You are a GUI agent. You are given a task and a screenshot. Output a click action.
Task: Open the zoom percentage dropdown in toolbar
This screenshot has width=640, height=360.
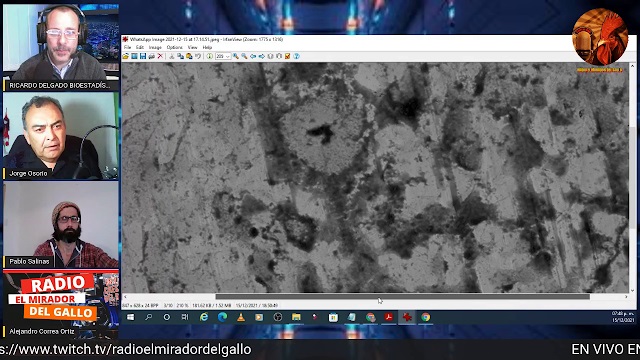pyautogui.click(x=227, y=56)
